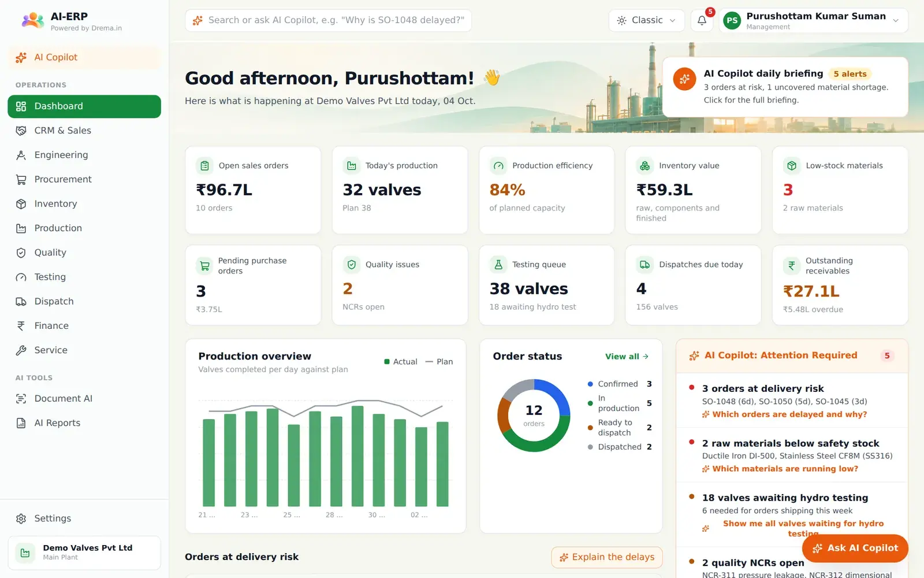Image resolution: width=924 pixels, height=578 pixels.
Task: Open the Low-stock materials card
Action: (840, 190)
